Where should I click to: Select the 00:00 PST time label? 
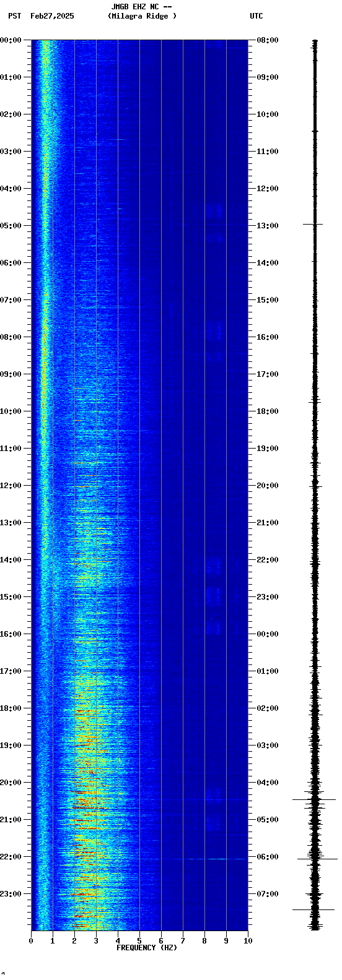[11, 40]
